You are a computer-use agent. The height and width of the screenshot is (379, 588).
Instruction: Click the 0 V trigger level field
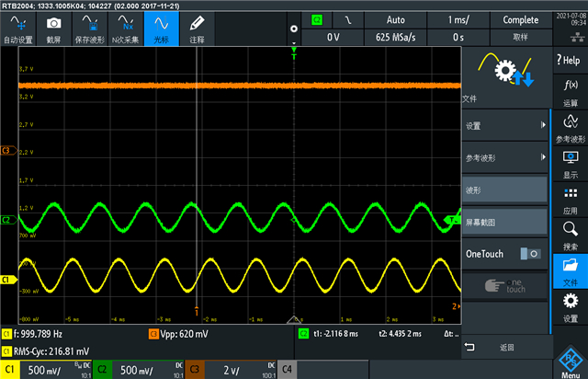click(x=333, y=37)
